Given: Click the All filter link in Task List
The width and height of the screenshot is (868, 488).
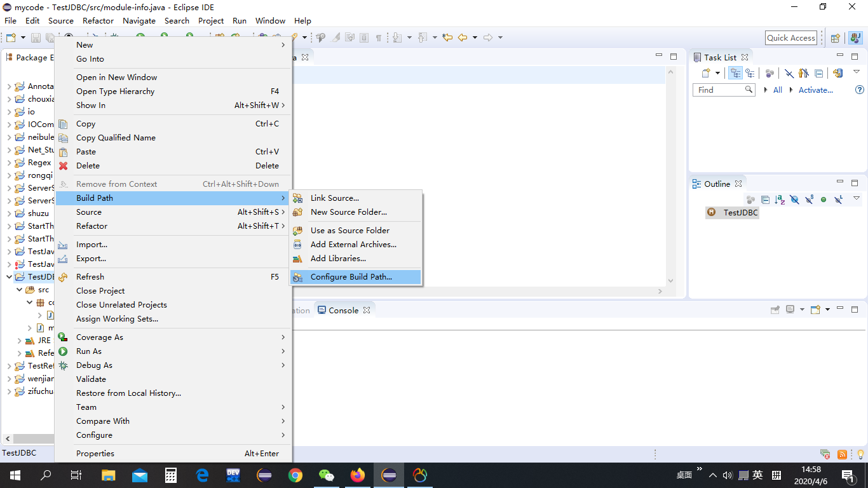Looking at the screenshot, I should point(777,90).
